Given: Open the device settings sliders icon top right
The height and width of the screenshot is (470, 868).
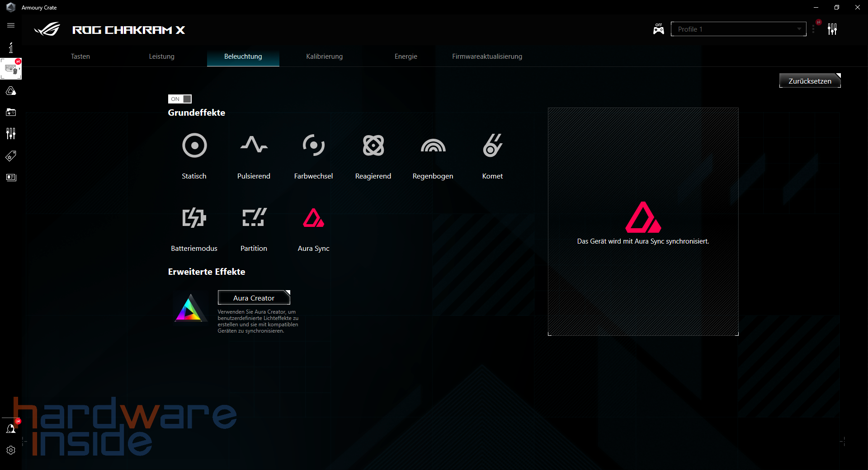Looking at the screenshot, I should point(833,29).
